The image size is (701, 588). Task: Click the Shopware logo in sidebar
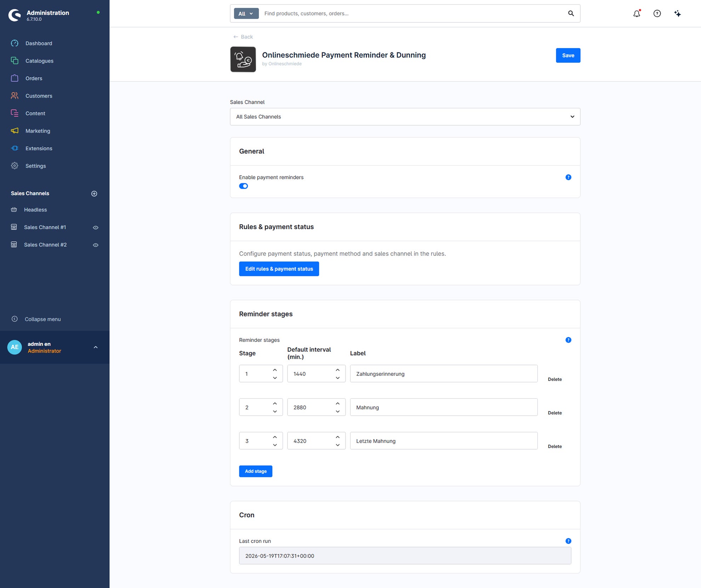click(x=15, y=15)
